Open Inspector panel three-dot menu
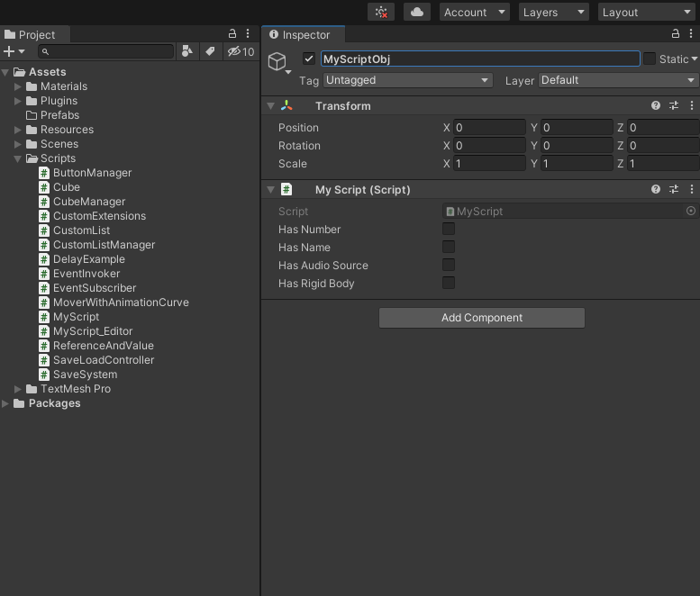 691,33
